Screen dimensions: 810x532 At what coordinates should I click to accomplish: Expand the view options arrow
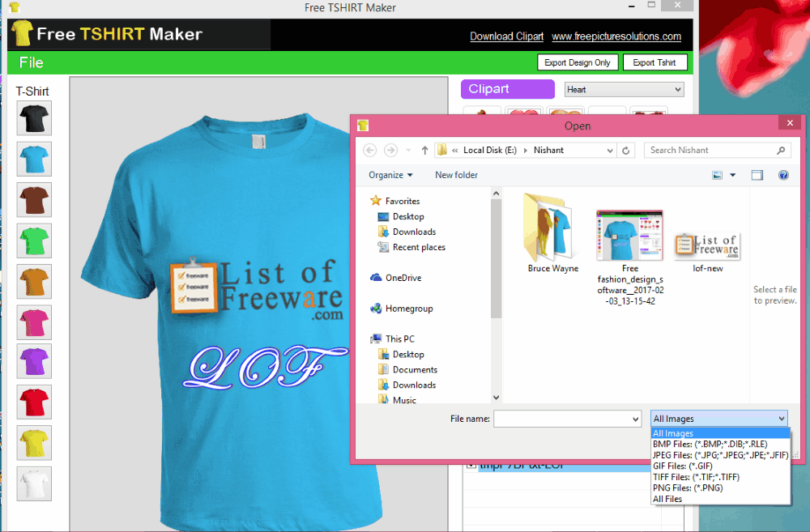click(732, 176)
